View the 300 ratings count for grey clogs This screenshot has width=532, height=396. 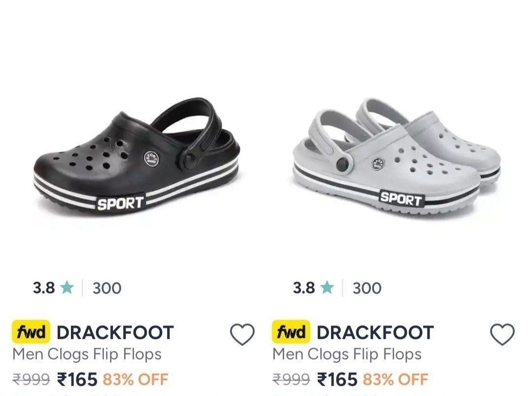367,288
